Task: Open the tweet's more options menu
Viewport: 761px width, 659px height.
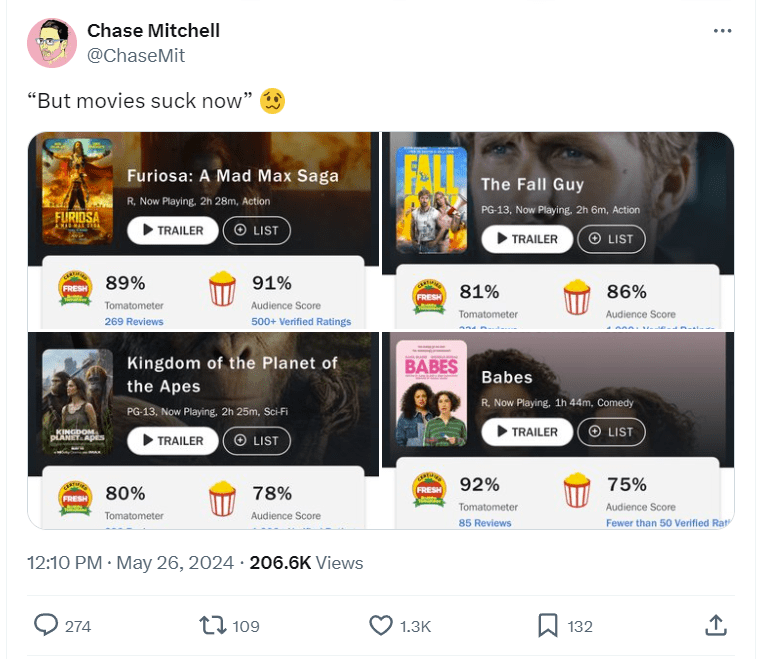Action: coord(722,31)
